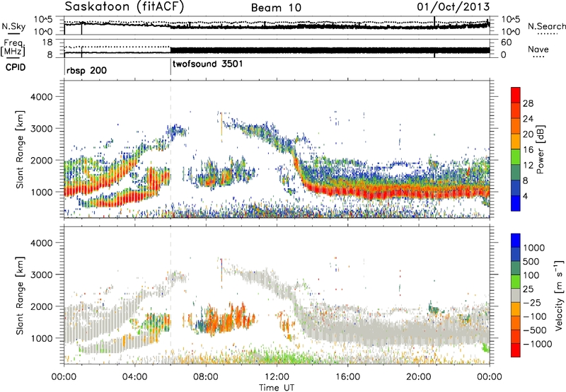566x392 pixels.
Task: Click the '3000' tick of the velocity panel
Action: (41, 275)
